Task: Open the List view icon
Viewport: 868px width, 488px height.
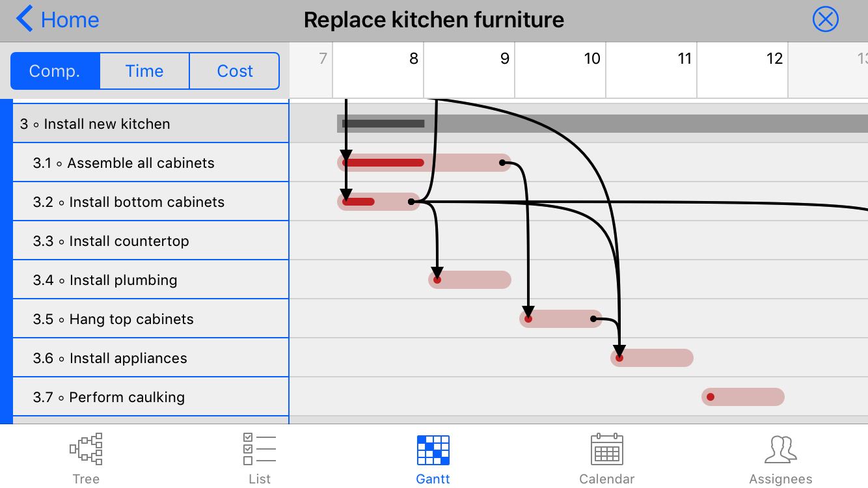Action: coord(259,450)
